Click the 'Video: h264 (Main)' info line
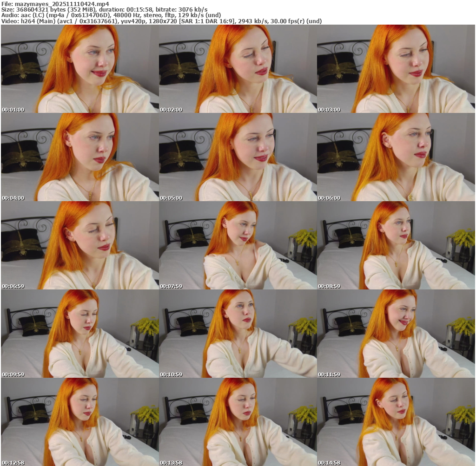This screenshot has height=466, width=476. [161, 21]
